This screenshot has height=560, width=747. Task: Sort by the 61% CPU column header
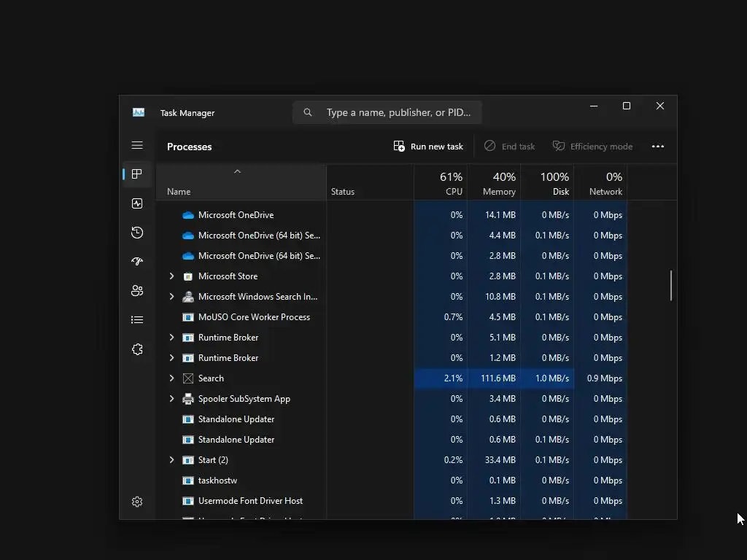(441, 183)
